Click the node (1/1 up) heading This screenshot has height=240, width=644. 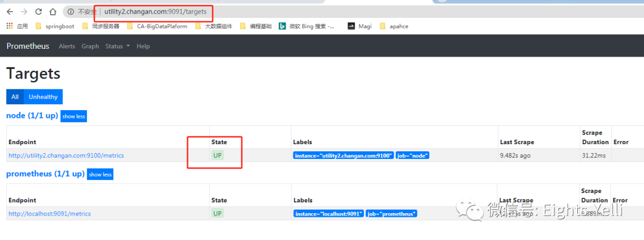[x=32, y=116]
